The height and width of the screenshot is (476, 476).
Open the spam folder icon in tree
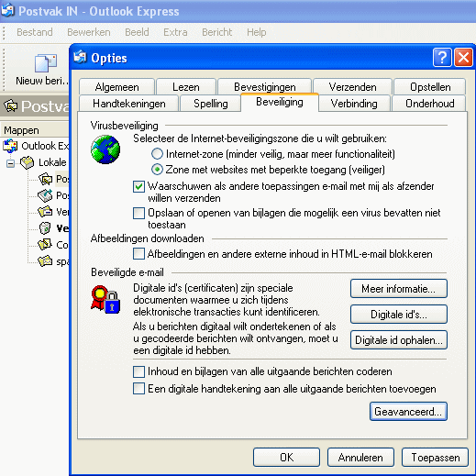(45, 261)
